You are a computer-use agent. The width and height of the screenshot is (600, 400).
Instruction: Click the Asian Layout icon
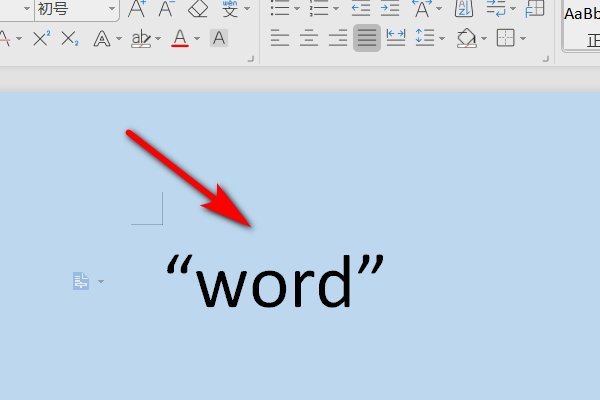[422, 8]
